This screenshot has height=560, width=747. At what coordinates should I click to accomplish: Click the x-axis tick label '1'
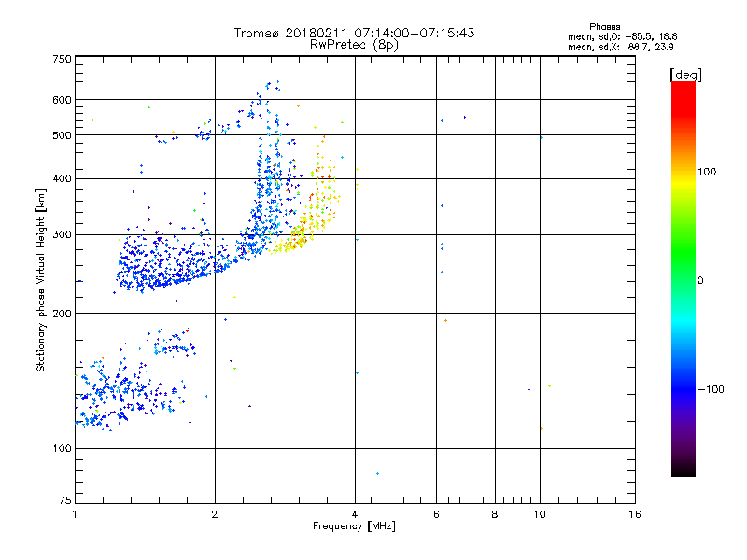pyautogui.click(x=75, y=514)
